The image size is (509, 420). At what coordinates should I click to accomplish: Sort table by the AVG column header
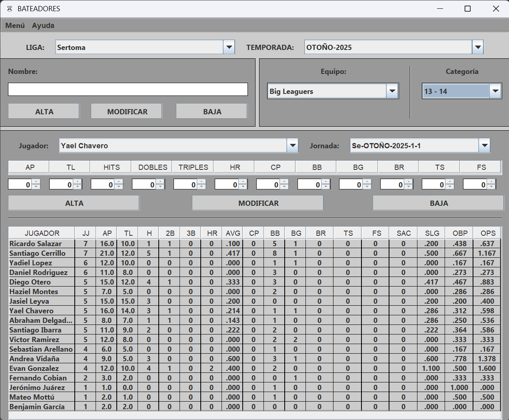coord(233,233)
